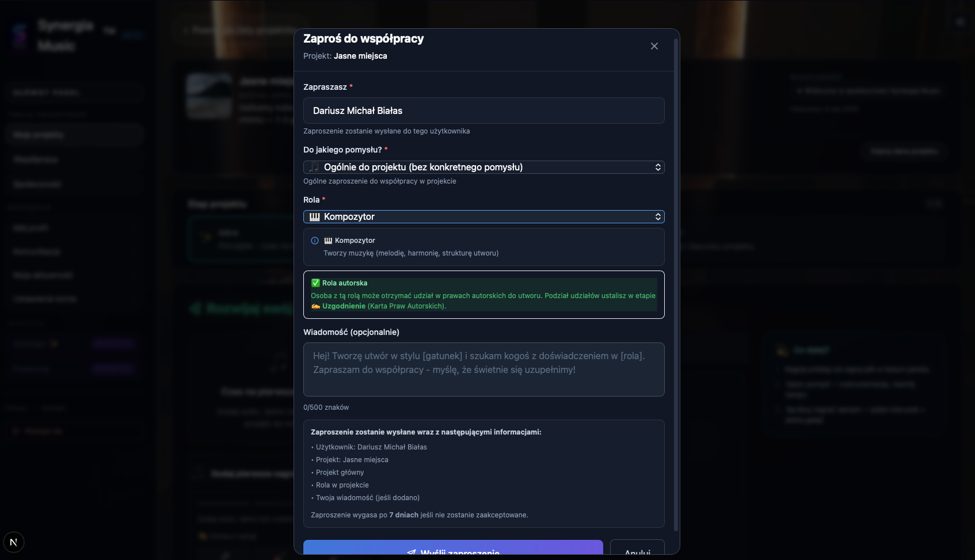The image size is (975, 560).
Task: Click the paper plane icon on send button
Action: [x=411, y=552]
